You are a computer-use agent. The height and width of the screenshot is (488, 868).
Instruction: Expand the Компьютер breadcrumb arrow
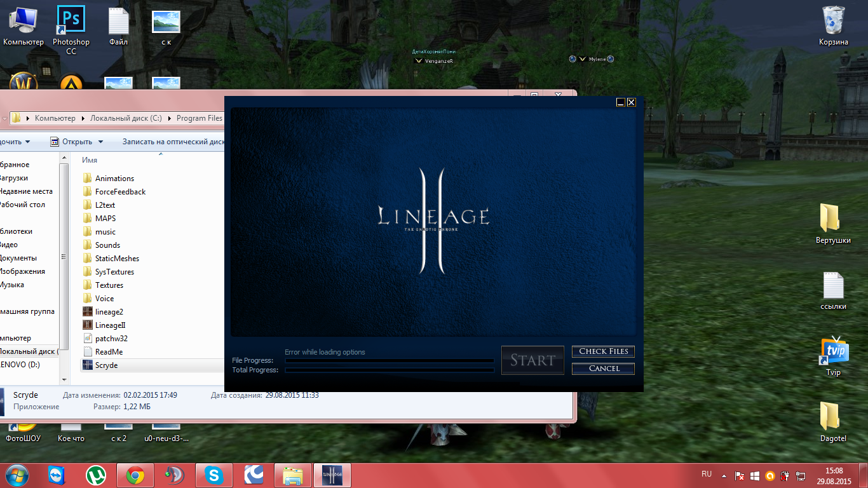click(x=81, y=118)
